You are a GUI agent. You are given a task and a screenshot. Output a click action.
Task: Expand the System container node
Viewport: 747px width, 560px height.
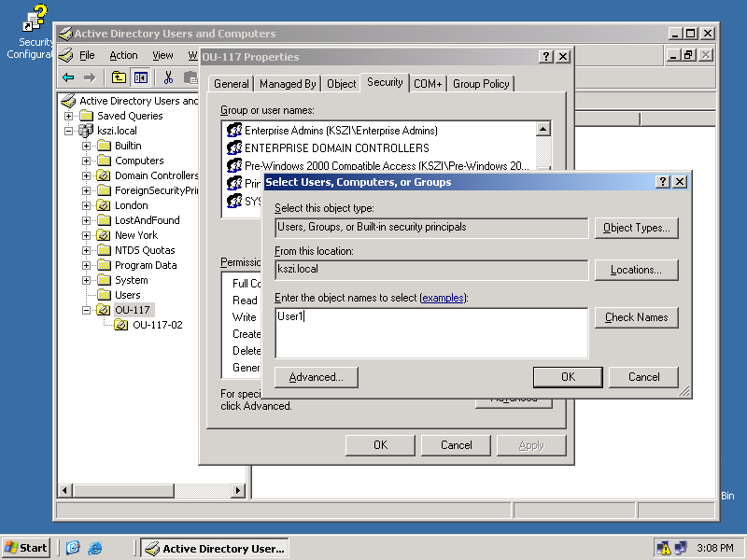(x=86, y=280)
